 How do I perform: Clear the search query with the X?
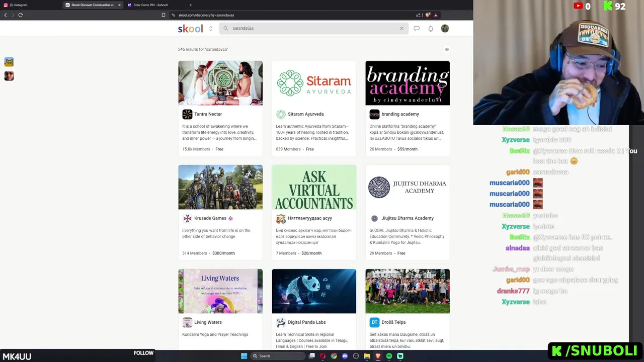401,28
